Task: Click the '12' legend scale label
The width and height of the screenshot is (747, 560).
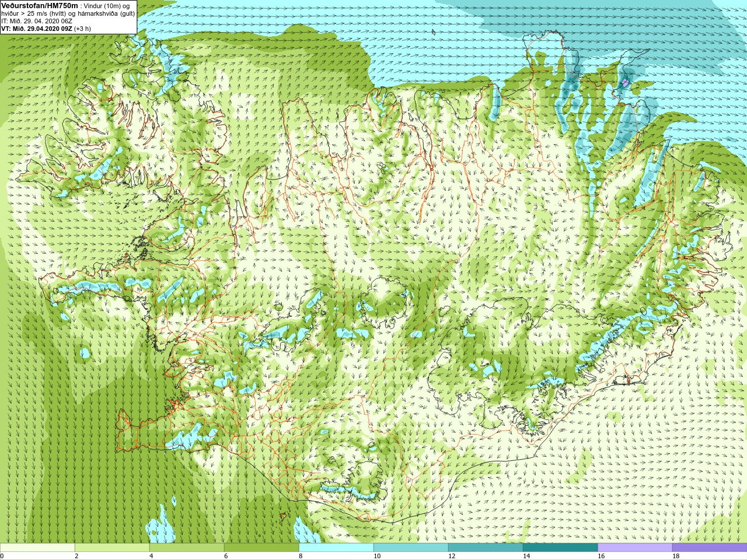Action: [x=452, y=556]
